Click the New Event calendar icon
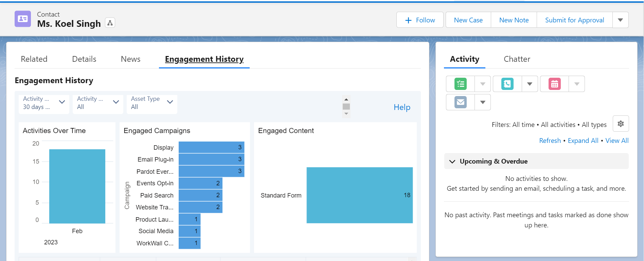The height and width of the screenshot is (261, 644). [554, 84]
